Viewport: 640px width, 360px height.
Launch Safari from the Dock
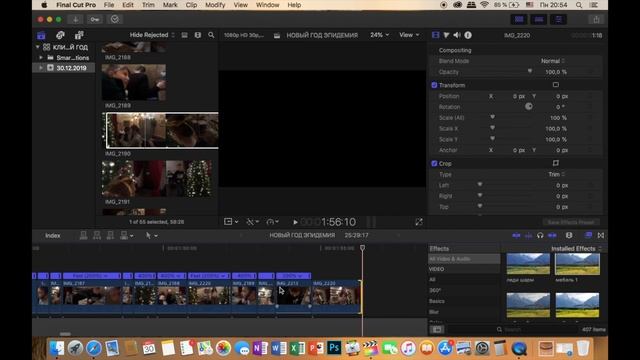[93, 348]
